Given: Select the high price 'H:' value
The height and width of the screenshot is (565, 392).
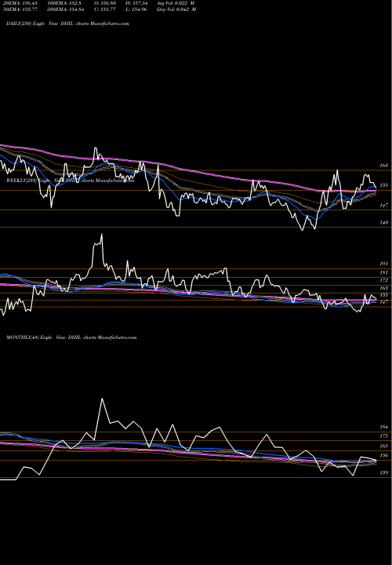Looking at the screenshot, I should [x=136, y=3].
